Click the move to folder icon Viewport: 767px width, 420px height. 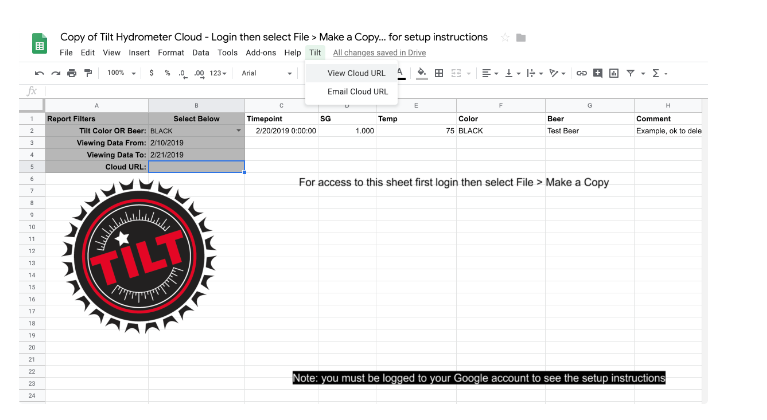coord(520,37)
